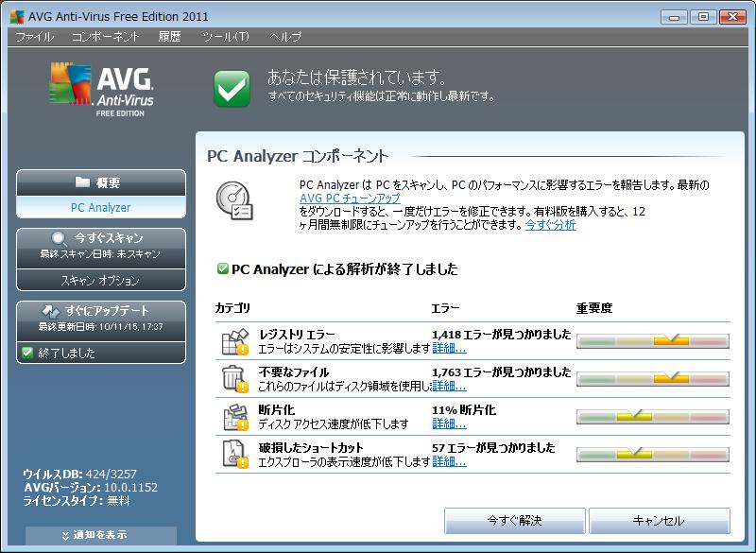Click the green protected checkmark icon

pos(232,88)
